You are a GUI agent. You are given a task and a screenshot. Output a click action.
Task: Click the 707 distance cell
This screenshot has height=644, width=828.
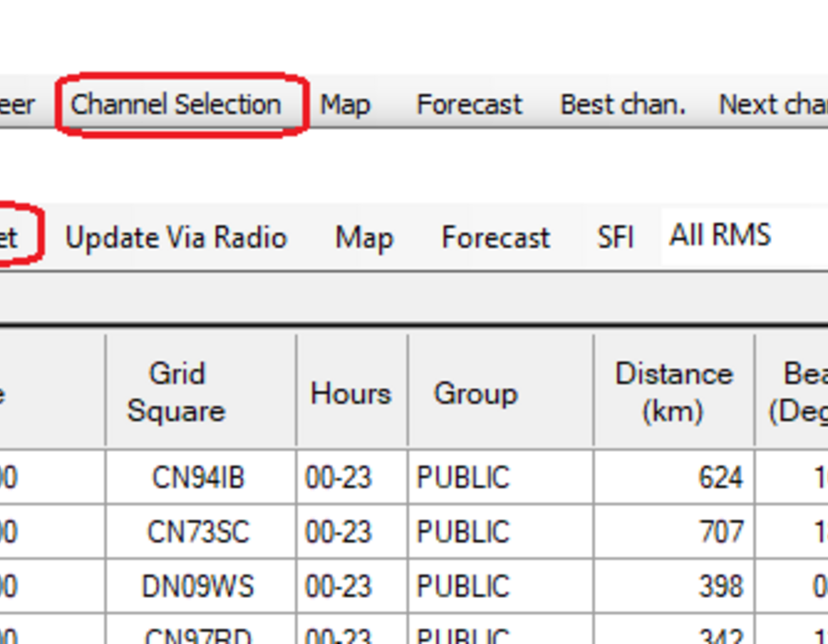coord(673,532)
